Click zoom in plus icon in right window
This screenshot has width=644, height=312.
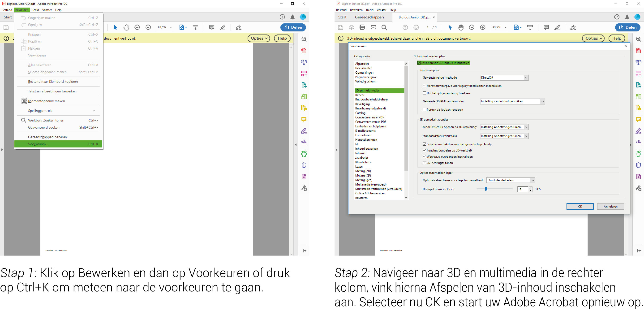(483, 27)
